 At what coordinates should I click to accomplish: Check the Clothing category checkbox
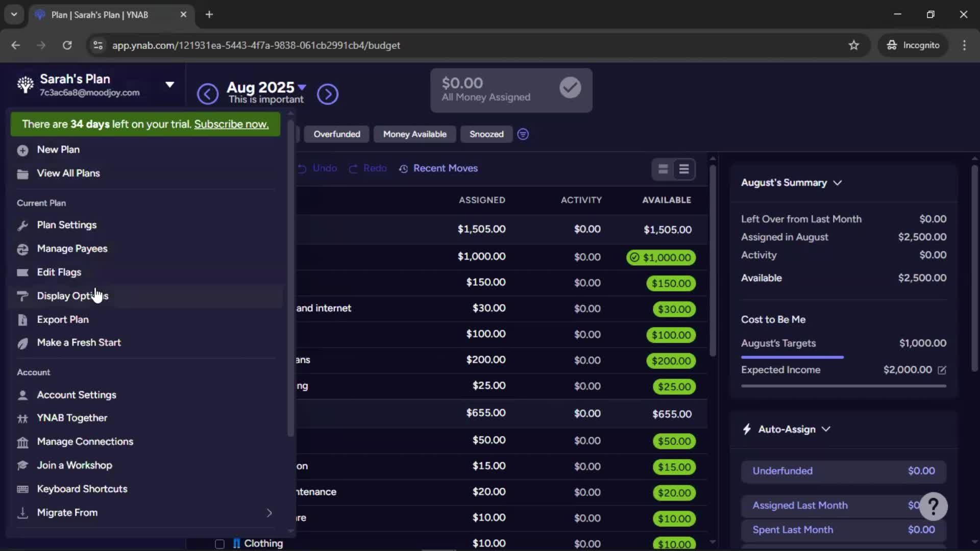click(219, 544)
